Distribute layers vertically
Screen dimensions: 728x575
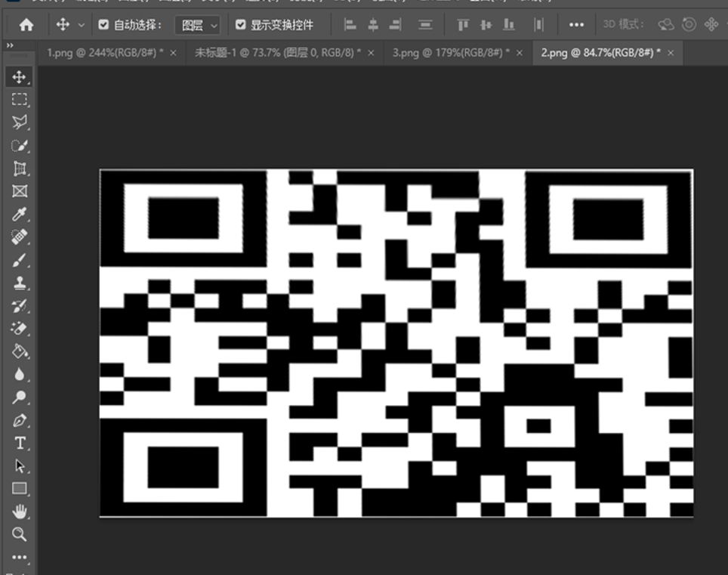pyautogui.click(x=425, y=25)
